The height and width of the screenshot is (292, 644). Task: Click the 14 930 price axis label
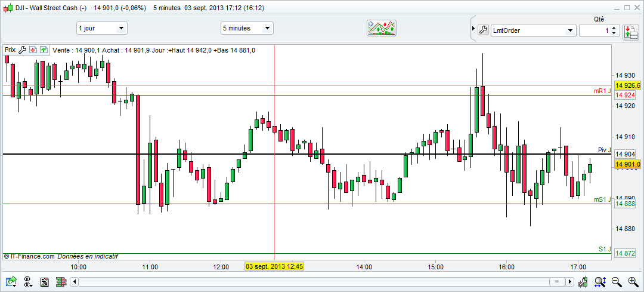point(625,75)
